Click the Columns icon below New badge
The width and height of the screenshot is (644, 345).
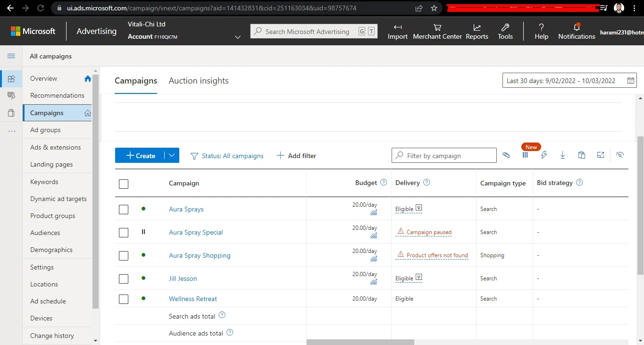point(525,155)
